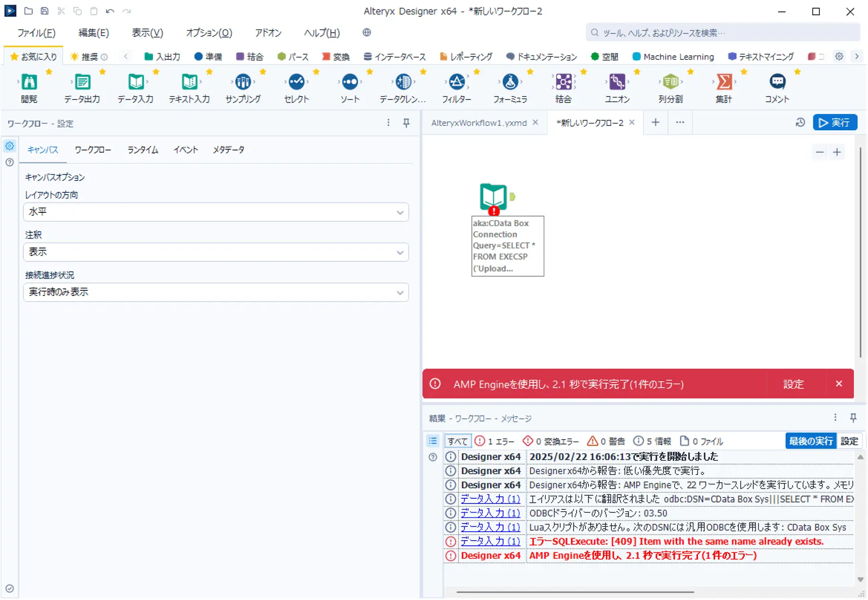Zoom in the canvas with plus icon
The width and height of the screenshot is (868, 600).
click(837, 152)
